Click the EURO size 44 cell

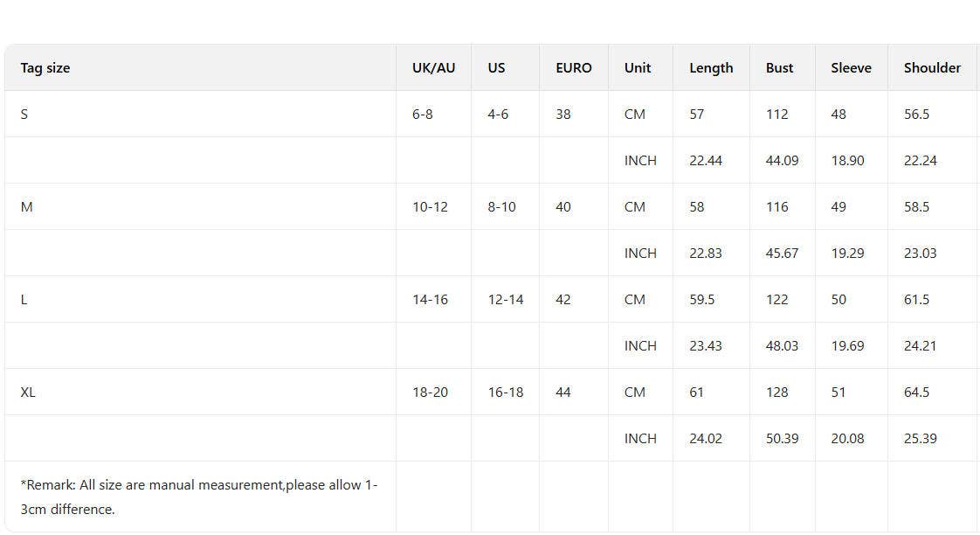563,393
